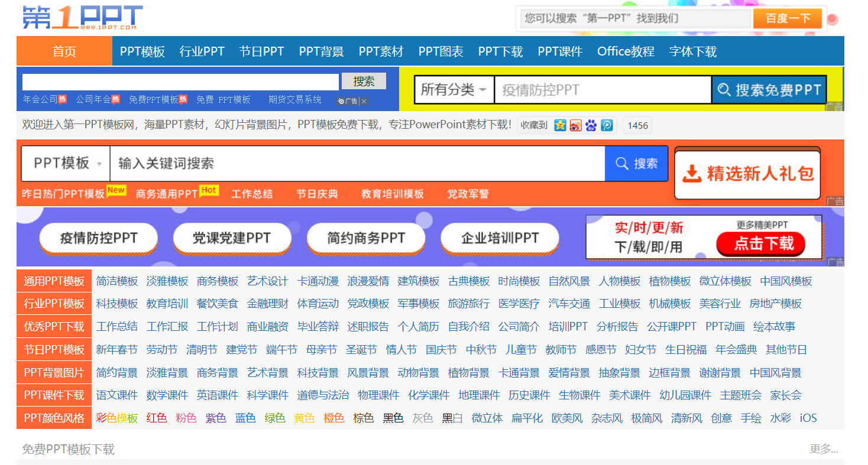
Task: Open the 行业PPT navigation menu
Action: [202, 51]
